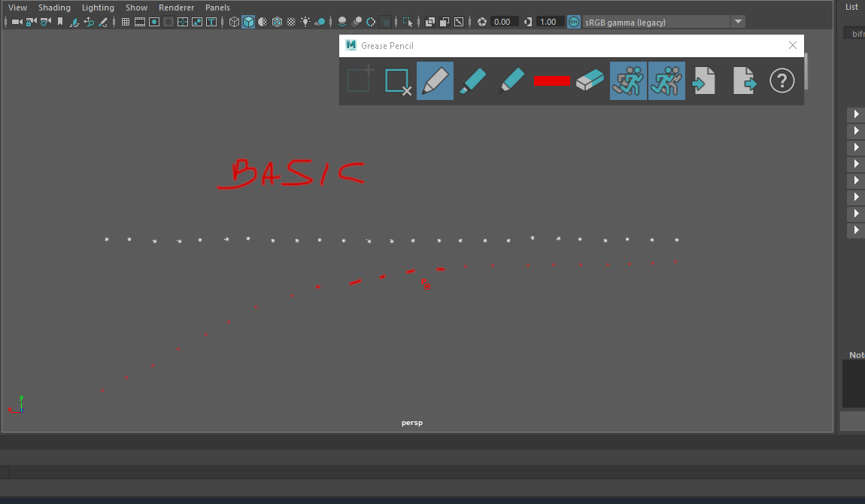Select the Pencil tool in Grease Pencil
The height and width of the screenshot is (504, 865).
coord(435,80)
